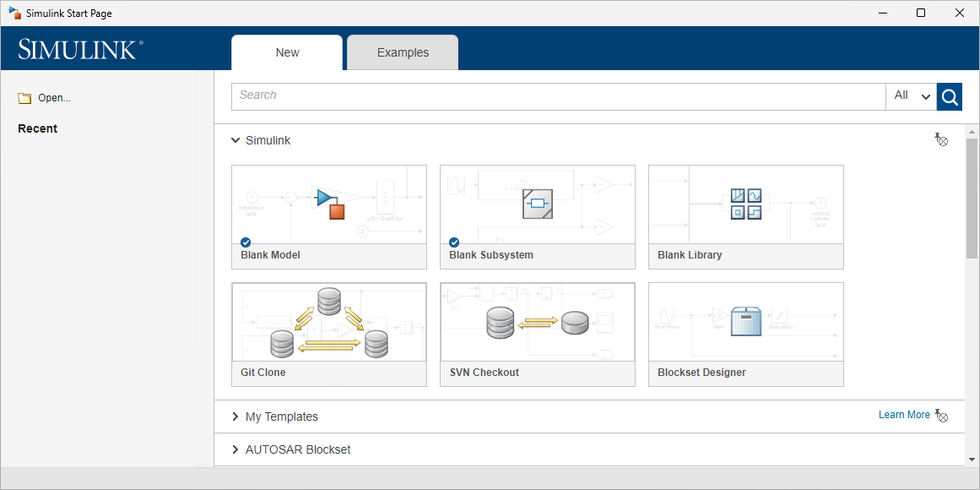Image resolution: width=980 pixels, height=490 pixels.
Task: Click the search magnifier icon
Action: click(x=949, y=96)
